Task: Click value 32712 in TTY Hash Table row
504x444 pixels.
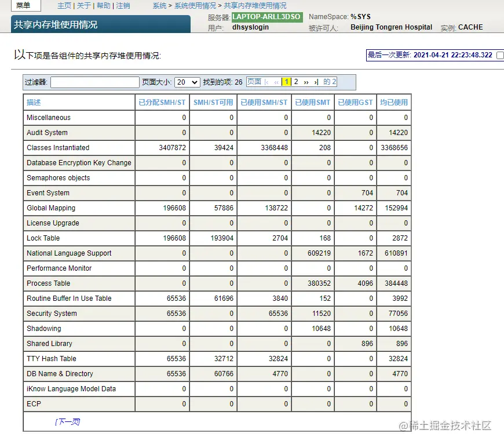Action: [224, 359]
